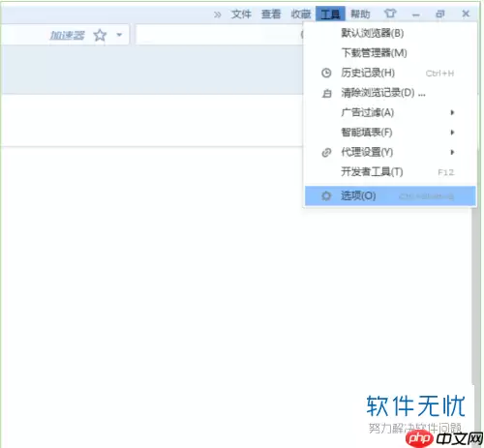Click the options gear icon

coord(326,195)
